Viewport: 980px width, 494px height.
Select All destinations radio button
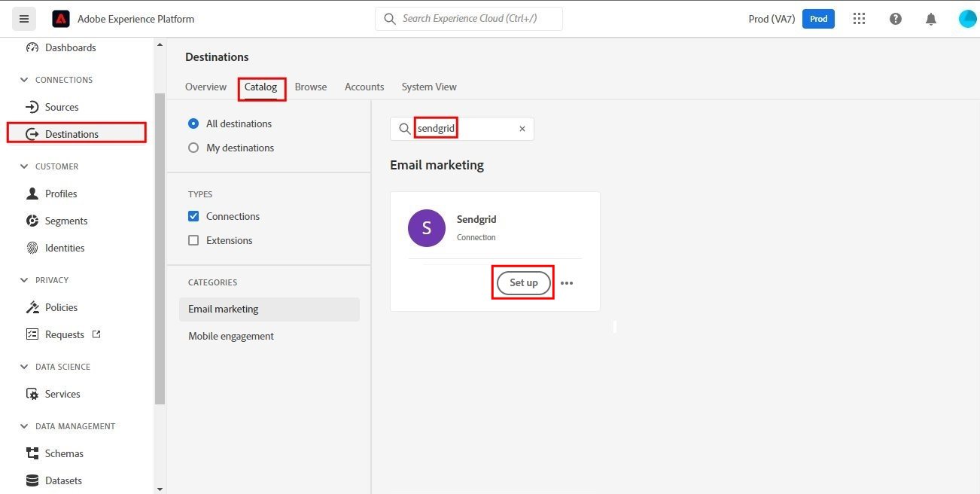(193, 123)
